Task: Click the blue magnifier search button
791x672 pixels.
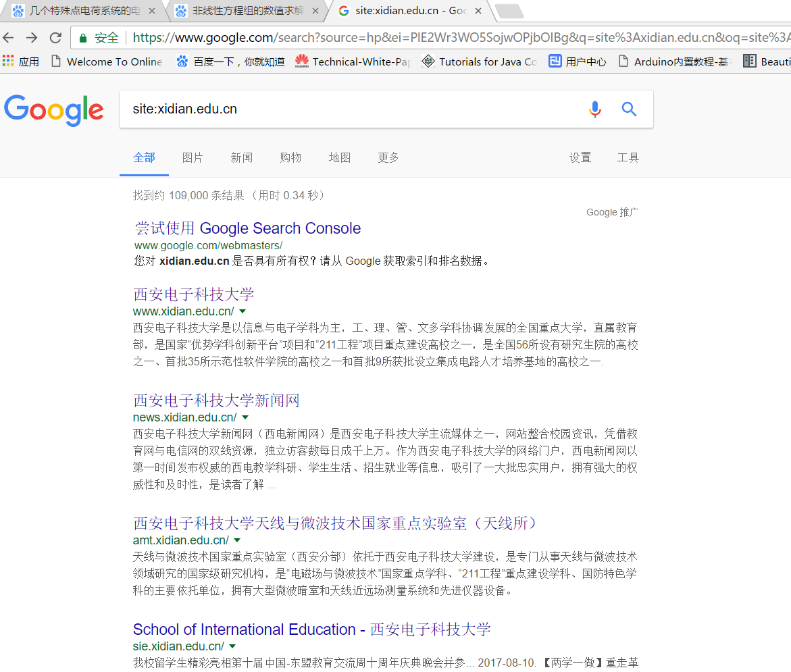Action: click(629, 109)
